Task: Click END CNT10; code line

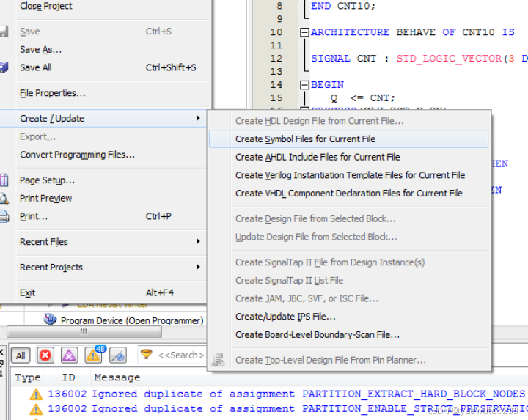Action: 342,6
